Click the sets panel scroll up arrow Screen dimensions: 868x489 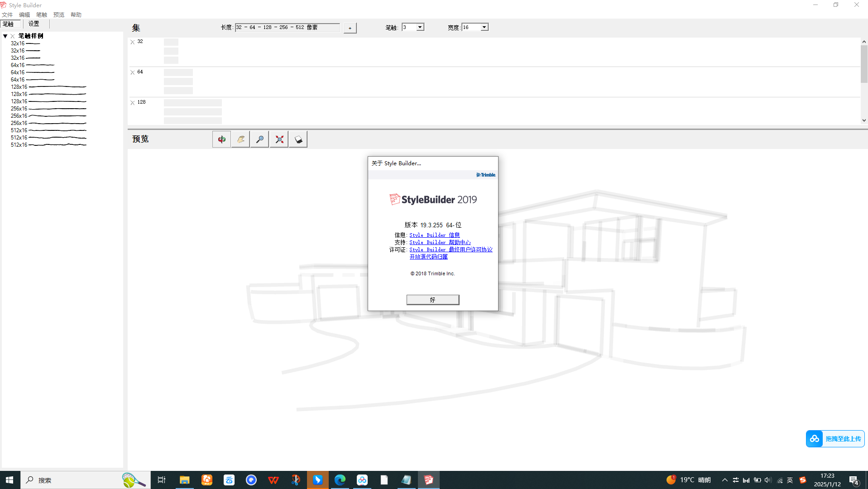point(864,42)
